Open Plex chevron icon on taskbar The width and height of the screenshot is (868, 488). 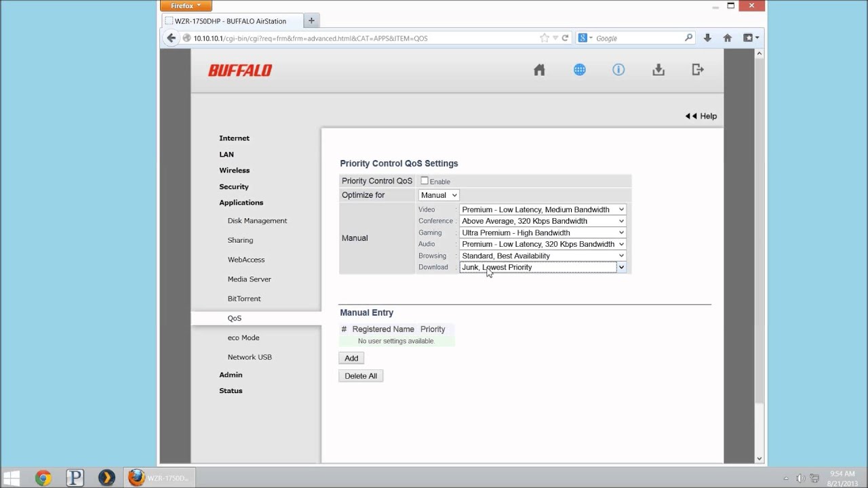coord(106,478)
